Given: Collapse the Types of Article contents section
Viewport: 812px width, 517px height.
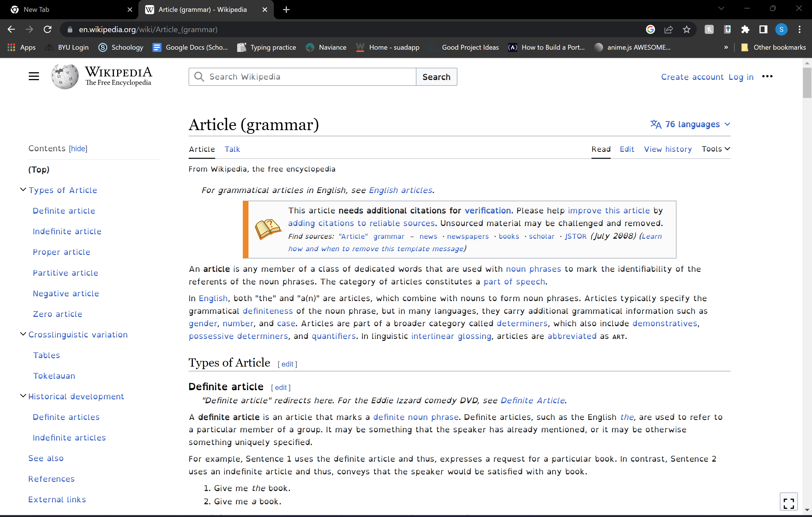Looking at the screenshot, I should (x=23, y=189).
